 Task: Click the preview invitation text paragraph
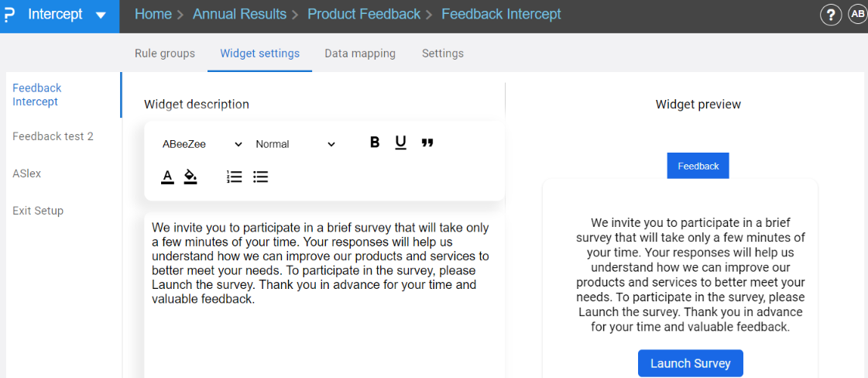691,275
